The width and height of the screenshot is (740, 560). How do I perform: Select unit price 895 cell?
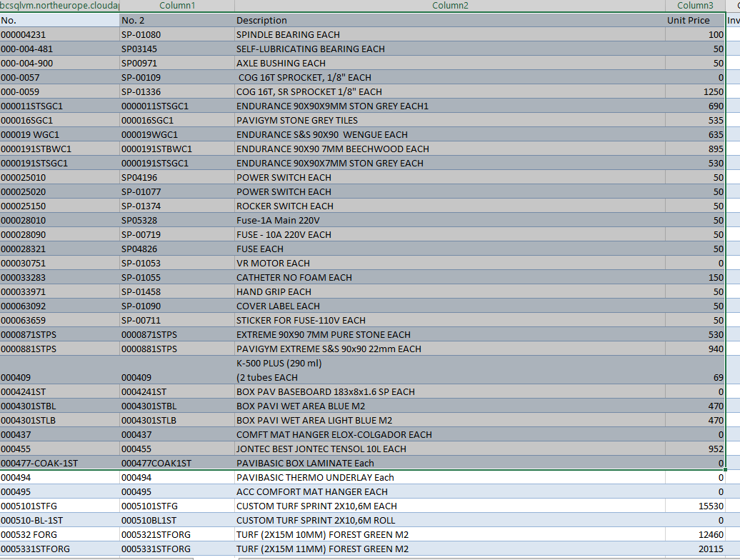(695, 149)
